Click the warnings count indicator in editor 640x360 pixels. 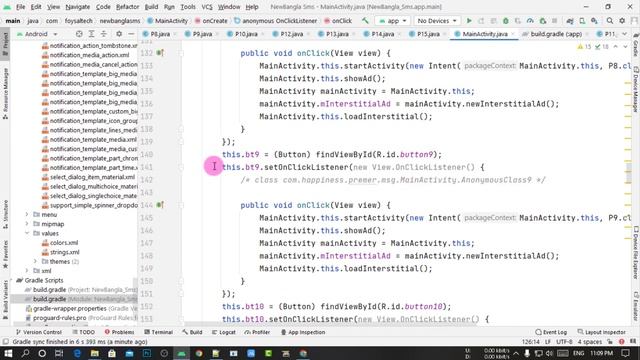[584, 47]
